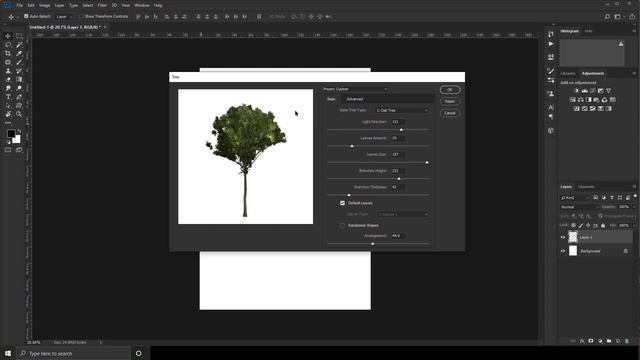Click the foreground color swatch
The width and height of the screenshot is (640, 360).
(x=11, y=133)
